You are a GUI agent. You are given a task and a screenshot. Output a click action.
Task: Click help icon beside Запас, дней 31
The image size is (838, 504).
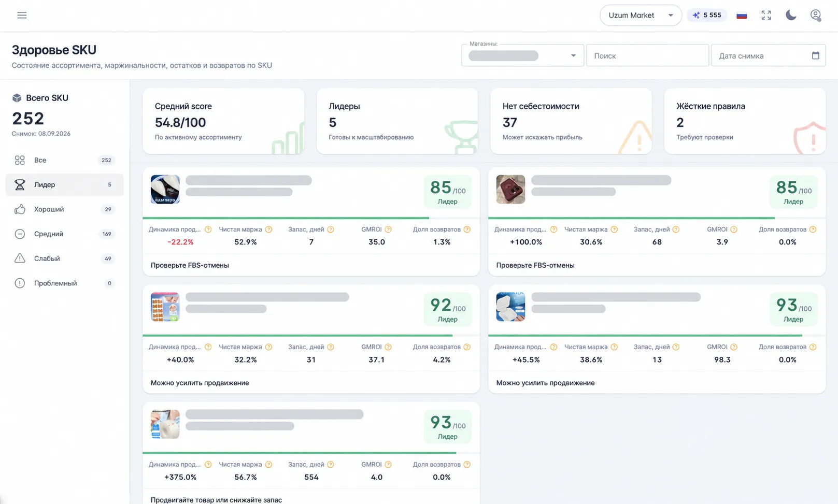coord(331,347)
